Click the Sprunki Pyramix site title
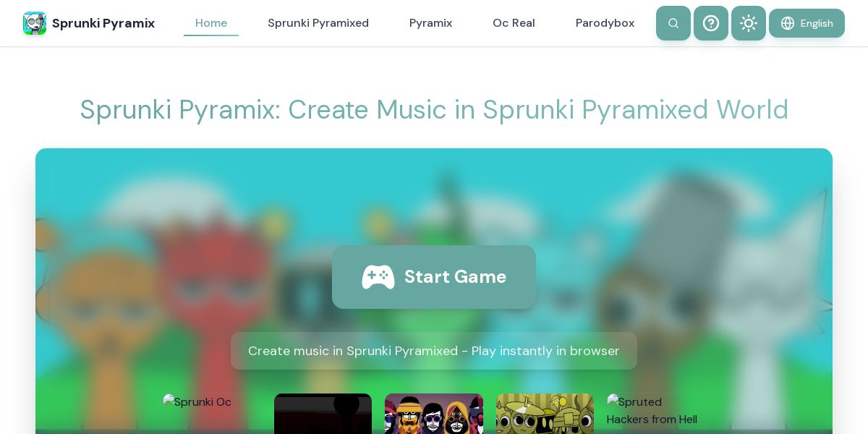Image resolution: width=868 pixels, height=434 pixels. point(103,23)
